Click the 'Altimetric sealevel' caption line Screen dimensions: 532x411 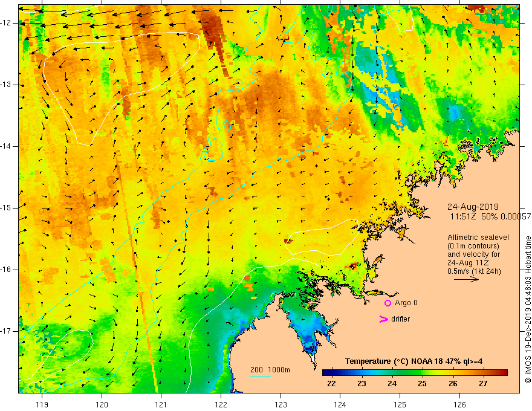click(x=478, y=238)
